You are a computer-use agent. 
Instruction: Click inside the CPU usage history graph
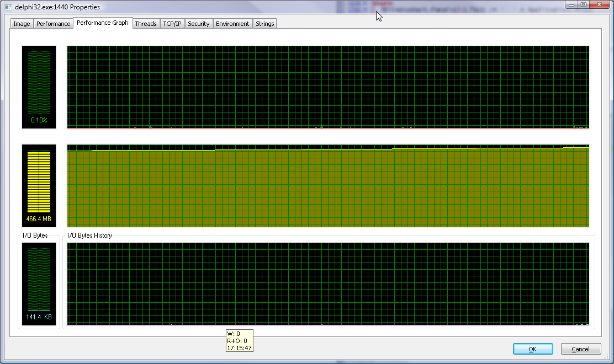(x=328, y=87)
